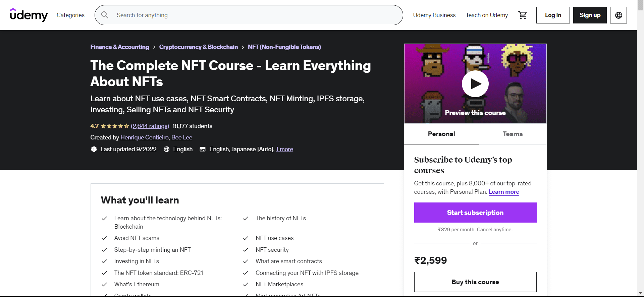Click Buy this course
Screen dimensions: 644x297
(x=475, y=282)
